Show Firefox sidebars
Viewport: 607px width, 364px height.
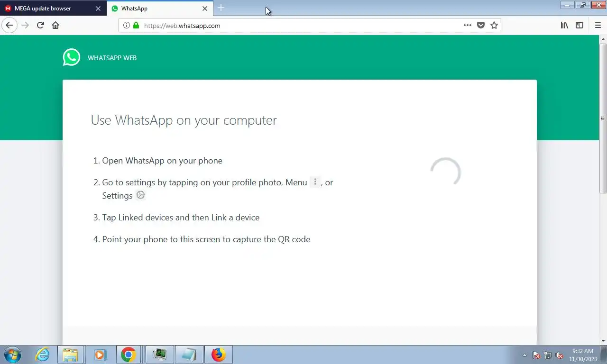pos(579,26)
